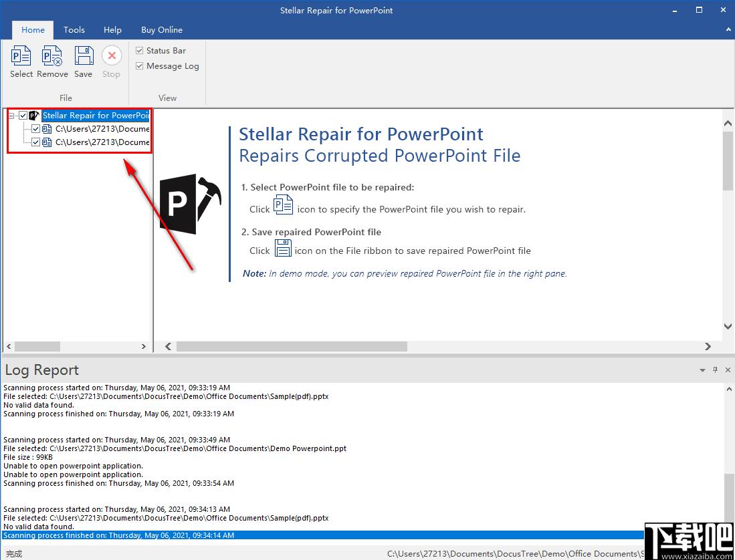Click the 'File size : 99KB' log line

28,458
